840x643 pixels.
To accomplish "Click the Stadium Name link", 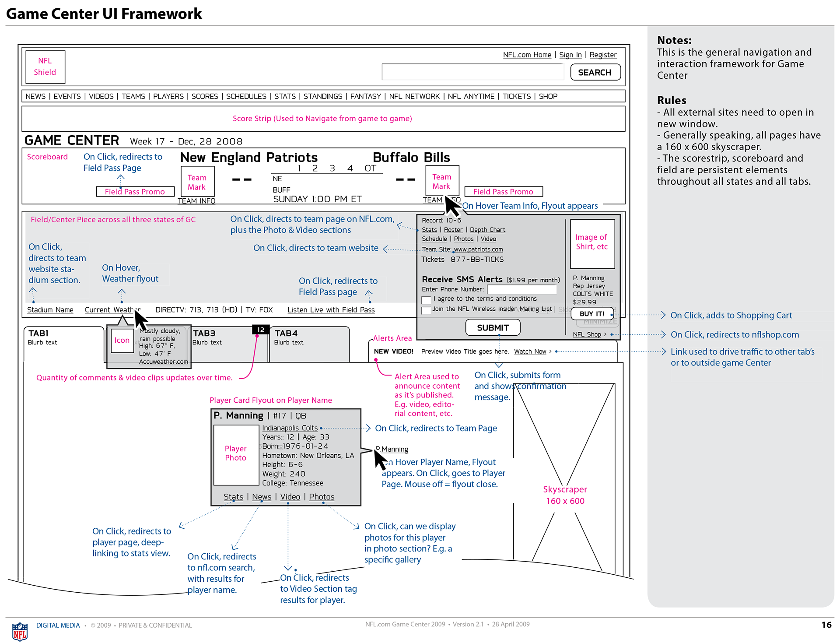I will click(x=50, y=310).
